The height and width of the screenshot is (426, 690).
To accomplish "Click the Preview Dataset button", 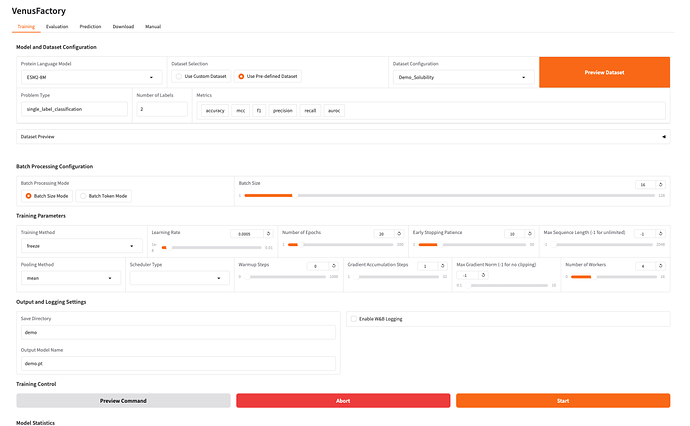I will point(604,72).
